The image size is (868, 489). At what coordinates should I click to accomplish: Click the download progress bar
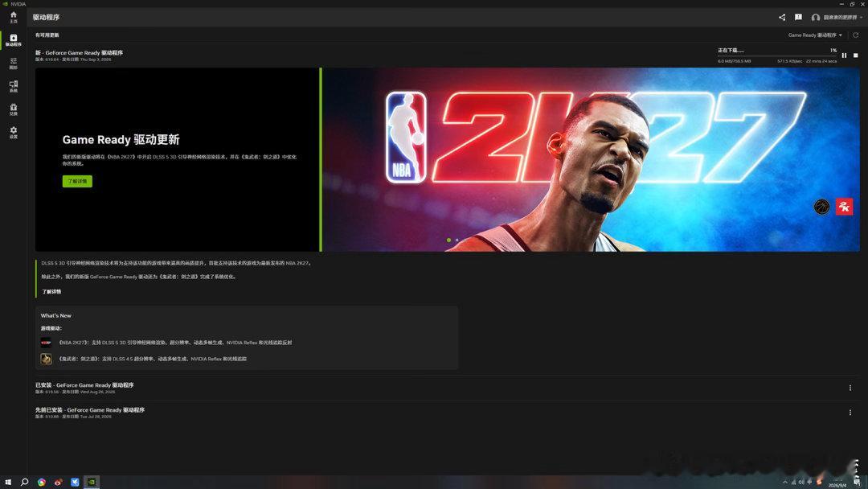pos(777,56)
